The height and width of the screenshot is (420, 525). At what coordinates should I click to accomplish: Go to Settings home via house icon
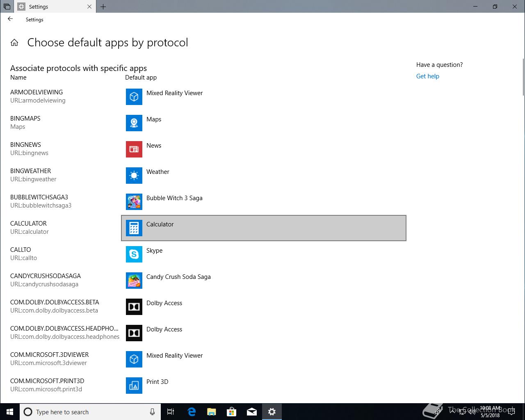(14, 43)
